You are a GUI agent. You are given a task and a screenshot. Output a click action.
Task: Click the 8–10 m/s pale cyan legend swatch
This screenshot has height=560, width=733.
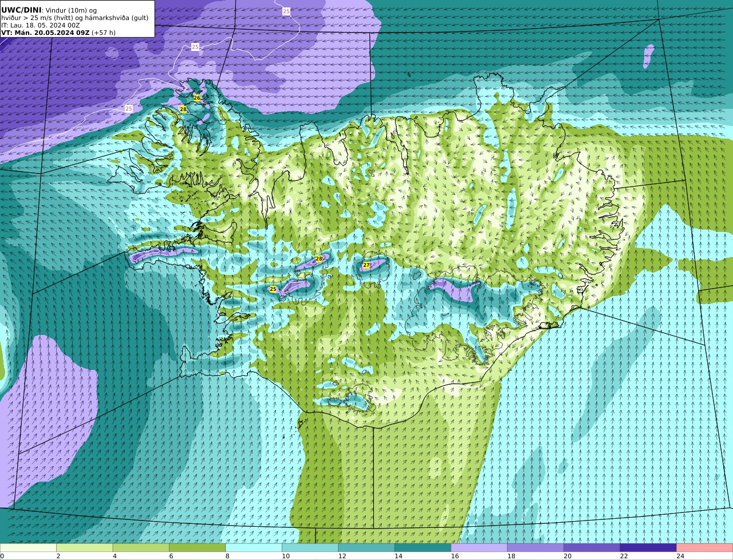click(x=254, y=548)
